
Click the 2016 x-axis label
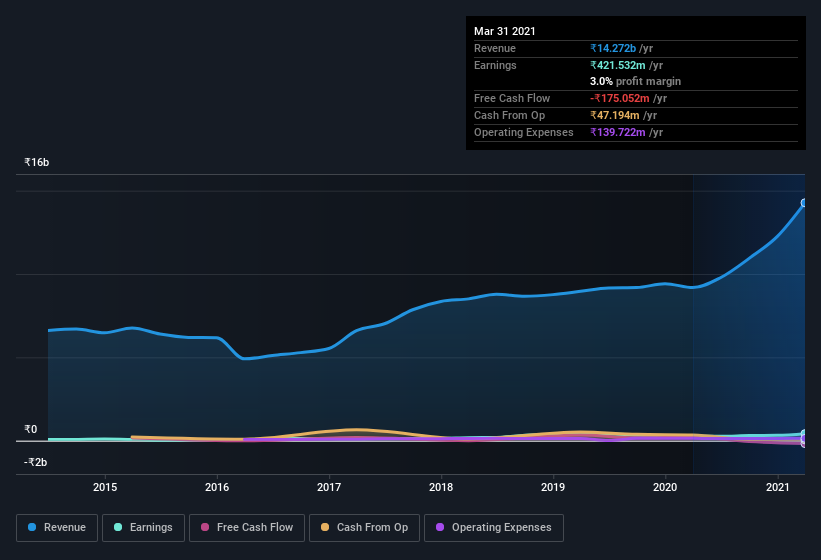[x=217, y=487]
